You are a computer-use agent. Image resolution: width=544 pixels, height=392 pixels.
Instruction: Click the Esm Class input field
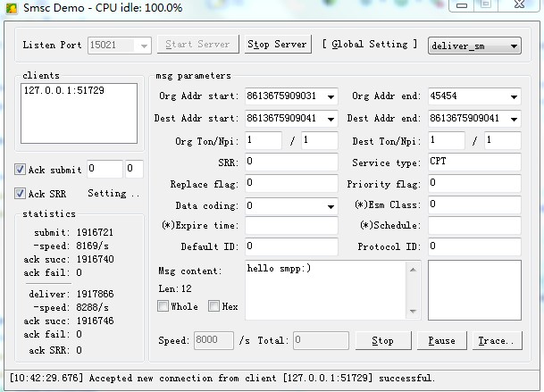click(x=474, y=204)
